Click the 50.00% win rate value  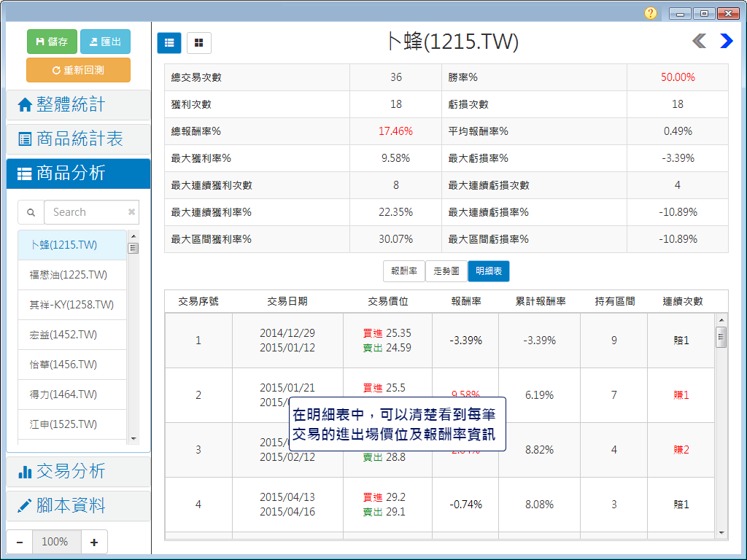(678, 77)
